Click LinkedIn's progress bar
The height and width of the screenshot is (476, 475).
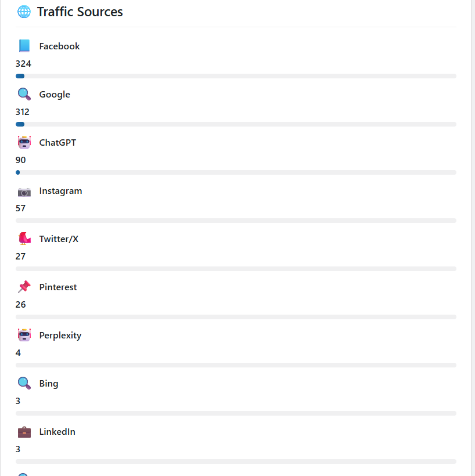pyautogui.click(x=235, y=461)
